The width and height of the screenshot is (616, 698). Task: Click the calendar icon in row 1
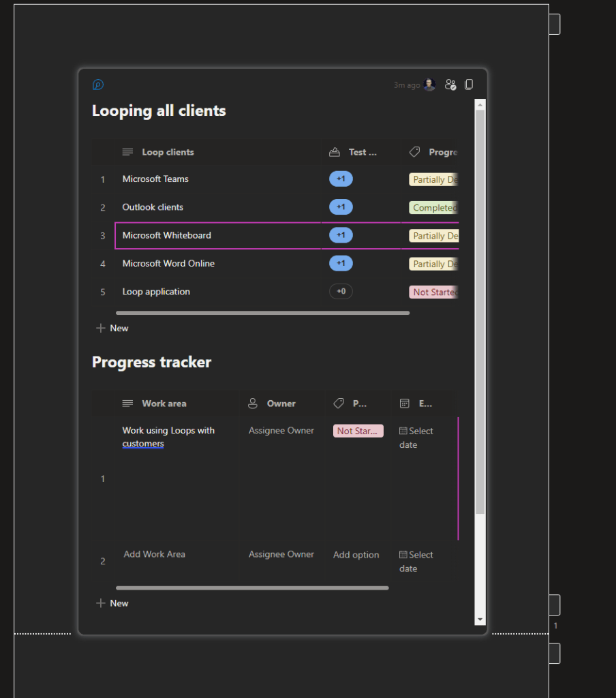pos(403,431)
